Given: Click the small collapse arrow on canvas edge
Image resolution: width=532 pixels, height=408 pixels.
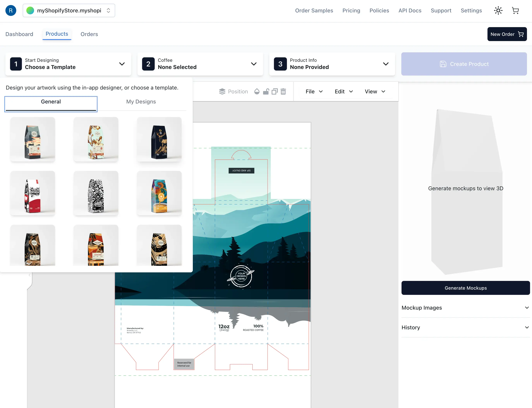Looking at the screenshot, I should click(30, 275).
